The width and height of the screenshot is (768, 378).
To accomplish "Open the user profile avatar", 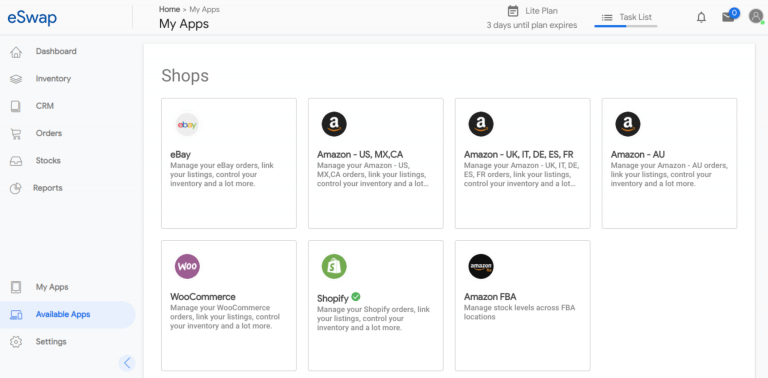I will 756,16.
